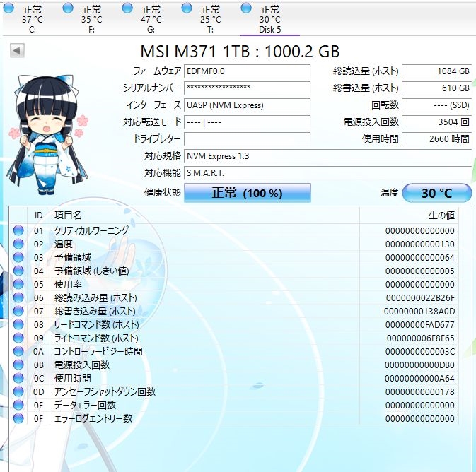This screenshot has width=476, height=472.
Task: Click power-on count value 3504 回
Action: pyautogui.click(x=437, y=122)
